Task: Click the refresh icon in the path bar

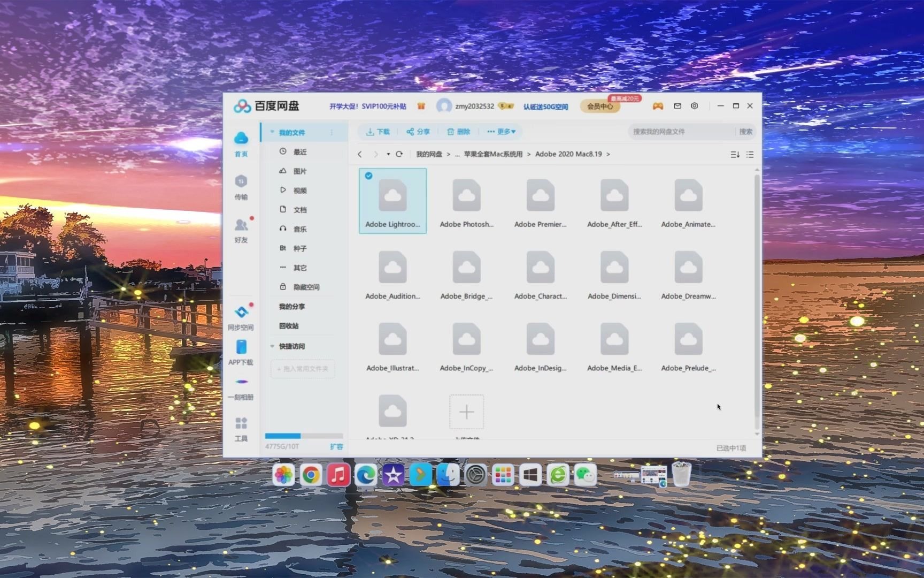Action: coord(399,154)
